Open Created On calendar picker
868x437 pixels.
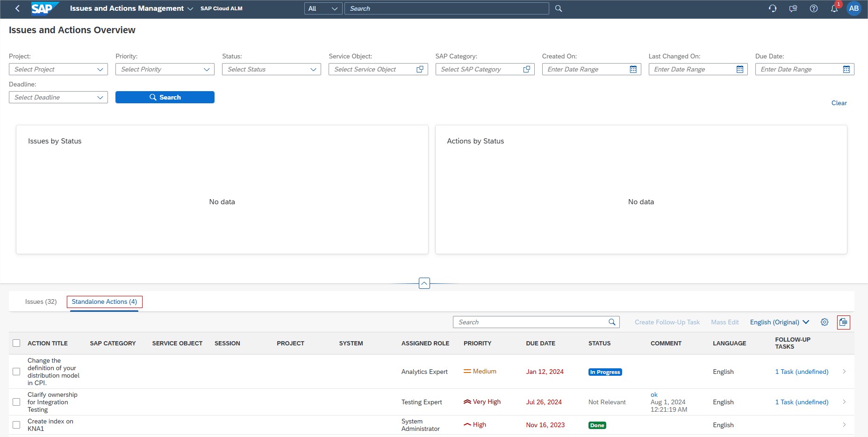click(633, 69)
